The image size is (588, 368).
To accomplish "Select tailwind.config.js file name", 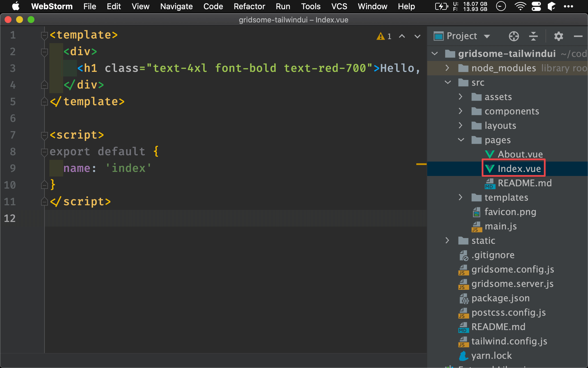I will [509, 341].
